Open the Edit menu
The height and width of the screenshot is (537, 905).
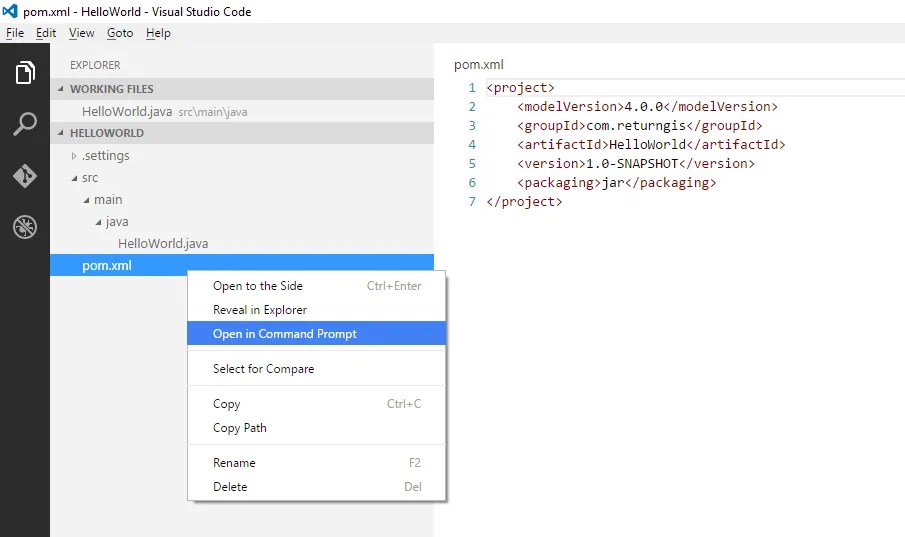tap(46, 33)
